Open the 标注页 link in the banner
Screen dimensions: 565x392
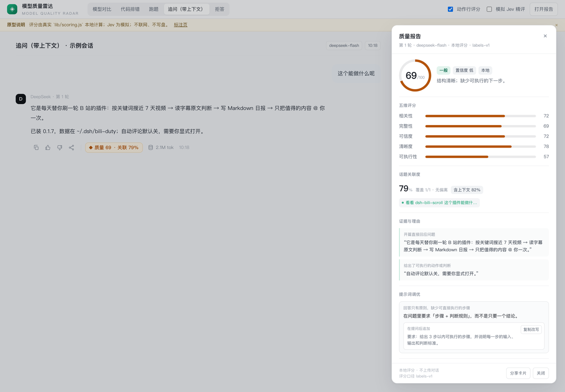click(x=180, y=25)
